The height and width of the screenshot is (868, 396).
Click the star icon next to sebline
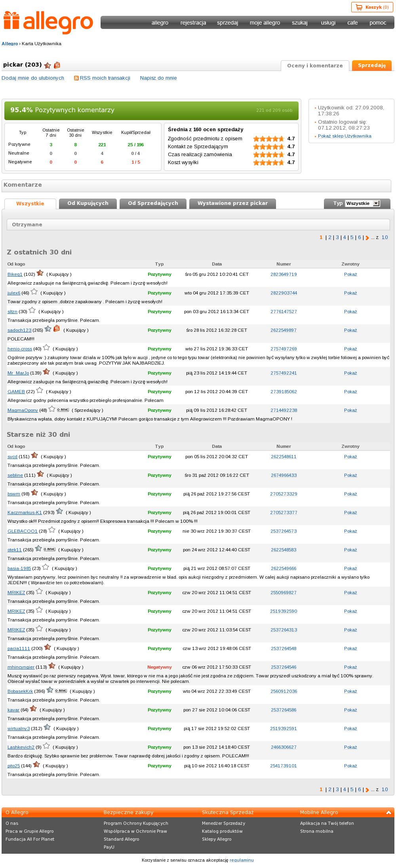[40, 474]
